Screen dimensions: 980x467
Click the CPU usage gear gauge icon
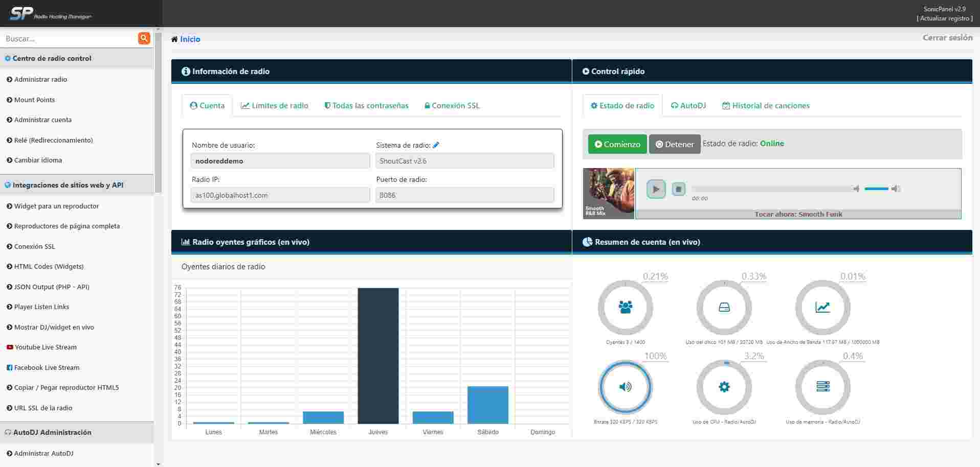click(724, 387)
